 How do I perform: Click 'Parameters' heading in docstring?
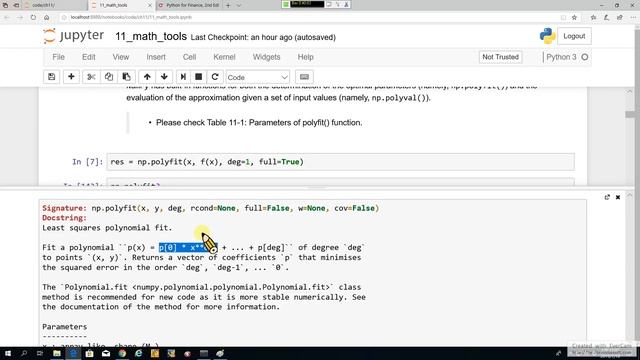tap(64, 327)
